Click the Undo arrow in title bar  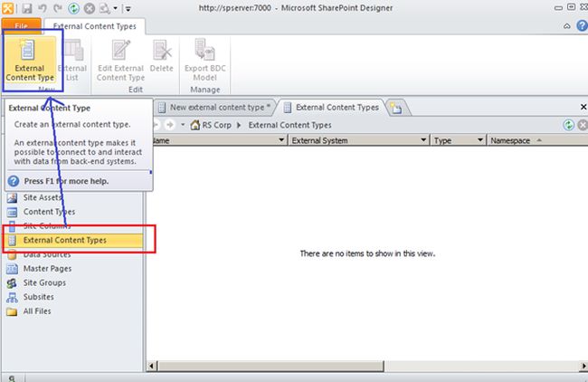tap(42, 8)
